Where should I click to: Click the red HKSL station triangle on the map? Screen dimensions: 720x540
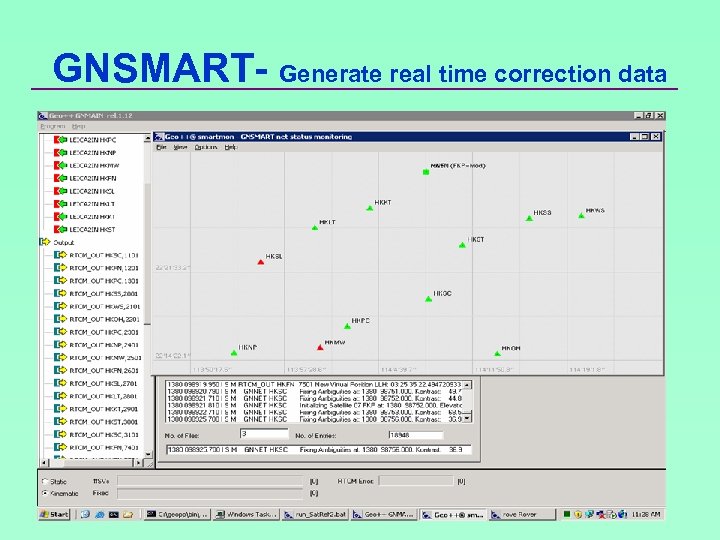tap(261, 262)
